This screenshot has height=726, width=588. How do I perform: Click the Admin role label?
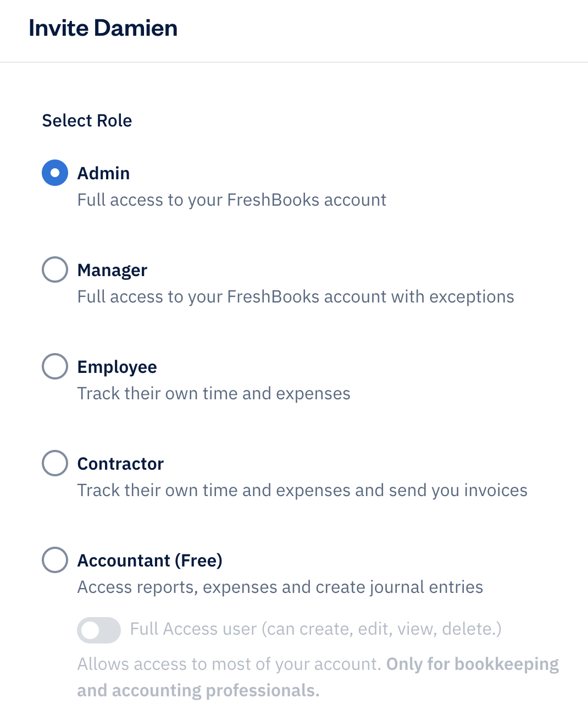pos(104,173)
